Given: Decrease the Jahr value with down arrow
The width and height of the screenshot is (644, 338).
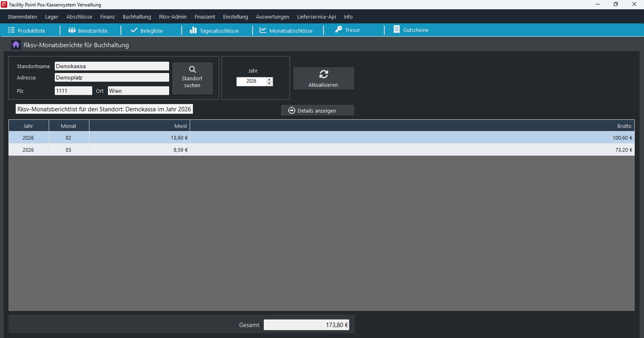Looking at the screenshot, I should click(x=269, y=83).
